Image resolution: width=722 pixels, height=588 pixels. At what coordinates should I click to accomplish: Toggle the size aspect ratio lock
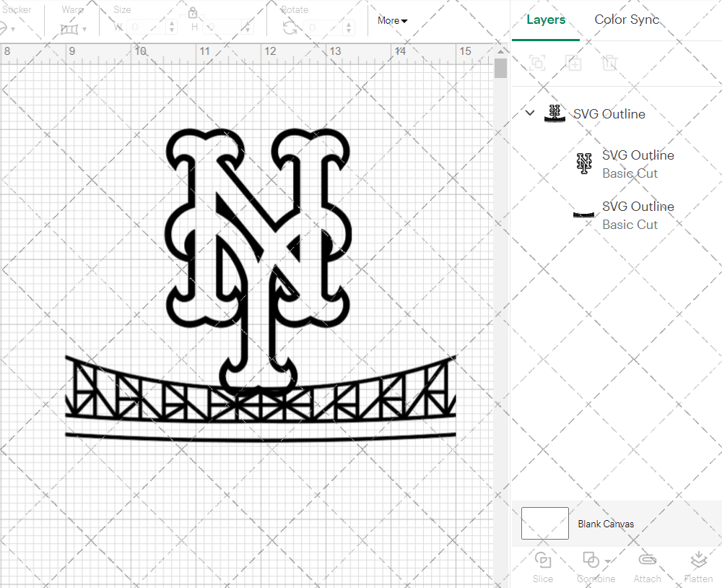pos(193,13)
